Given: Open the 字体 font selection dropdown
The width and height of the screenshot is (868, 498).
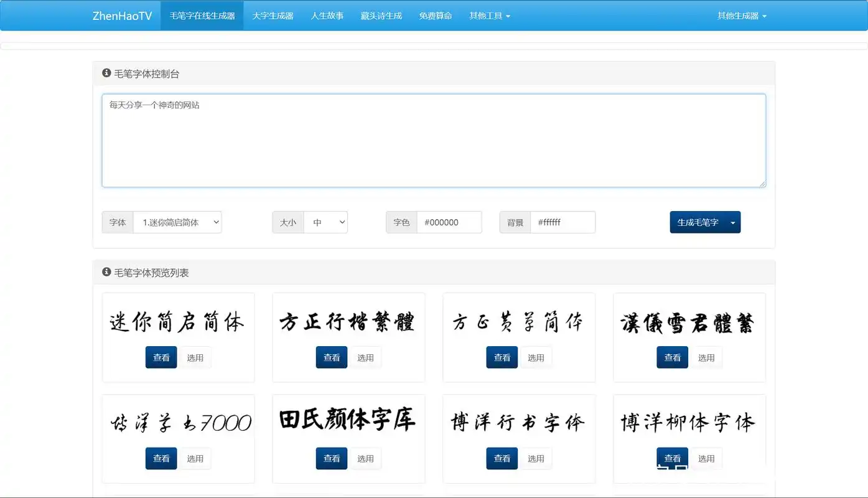Looking at the screenshot, I should point(177,222).
